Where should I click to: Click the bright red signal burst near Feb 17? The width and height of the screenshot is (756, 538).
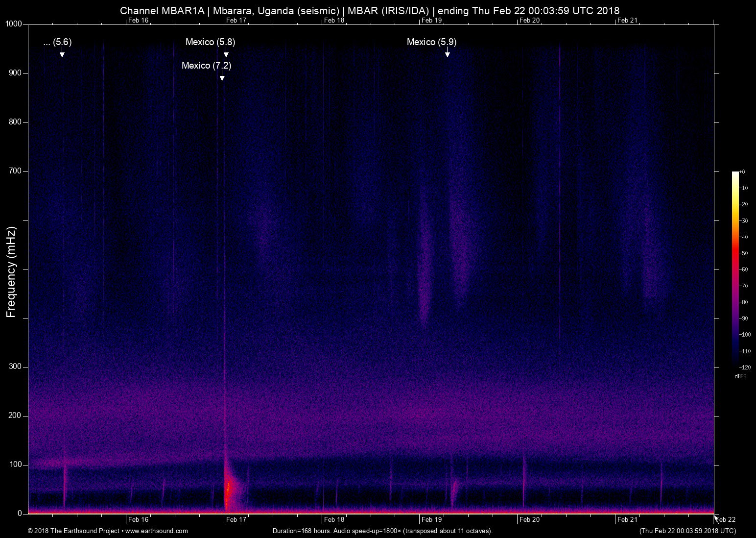click(228, 490)
